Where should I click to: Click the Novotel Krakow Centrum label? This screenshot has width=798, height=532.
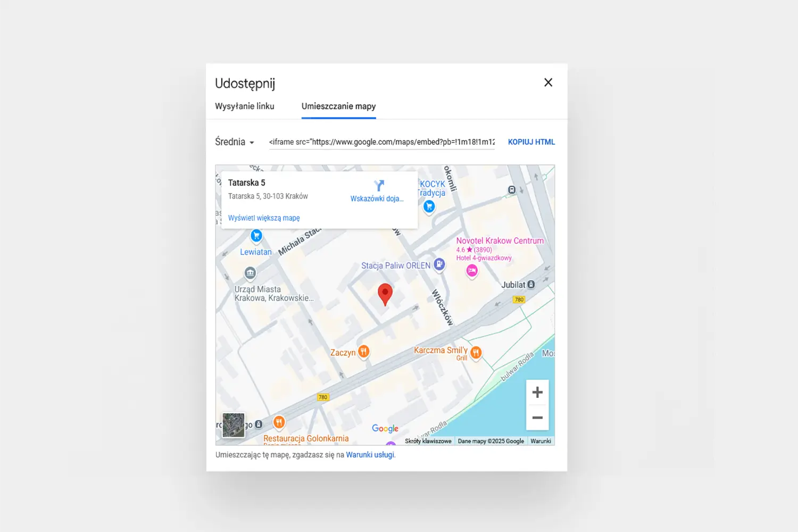tap(500, 241)
